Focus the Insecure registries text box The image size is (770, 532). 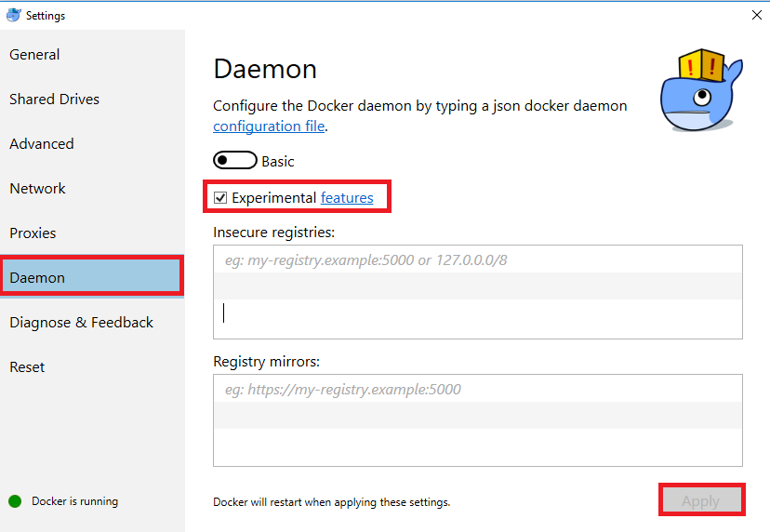pos(478,292)
